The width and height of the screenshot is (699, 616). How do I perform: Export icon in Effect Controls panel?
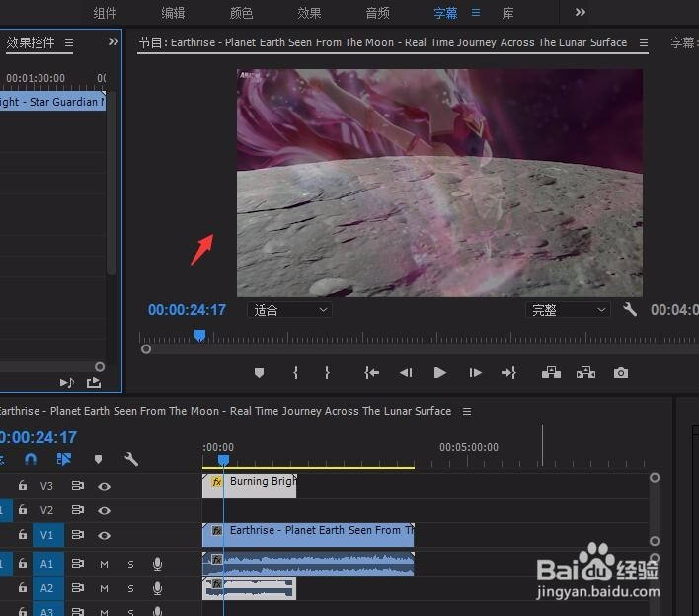[x=94, y=382]
